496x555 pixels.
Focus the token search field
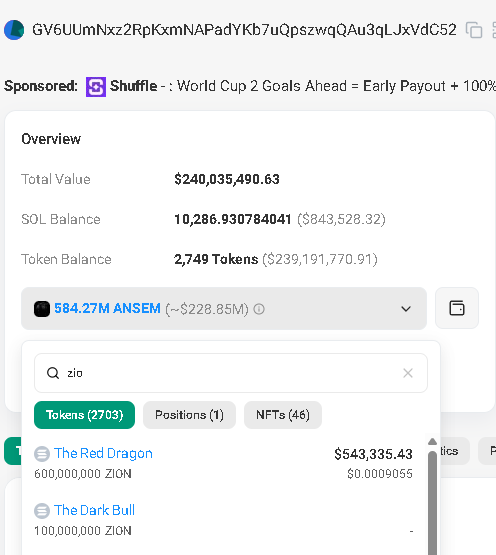click(x=231, y=373)
